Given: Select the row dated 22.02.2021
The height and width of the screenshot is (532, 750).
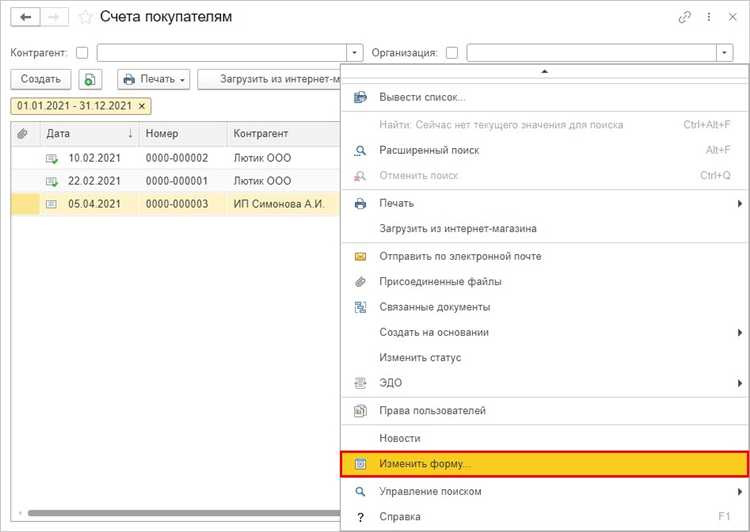Looking at the screenshot, I should click(175, 181).
